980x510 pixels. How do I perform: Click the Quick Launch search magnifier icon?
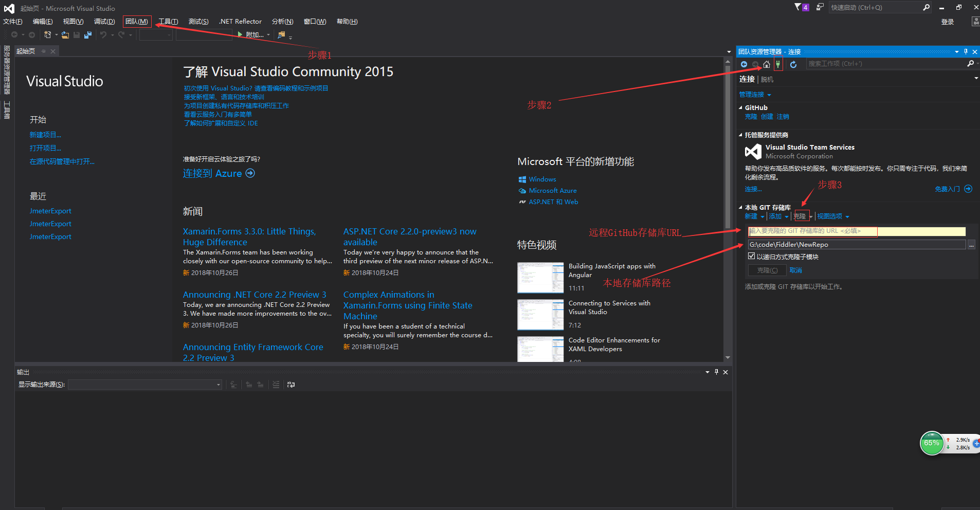(x=926, y=7)
